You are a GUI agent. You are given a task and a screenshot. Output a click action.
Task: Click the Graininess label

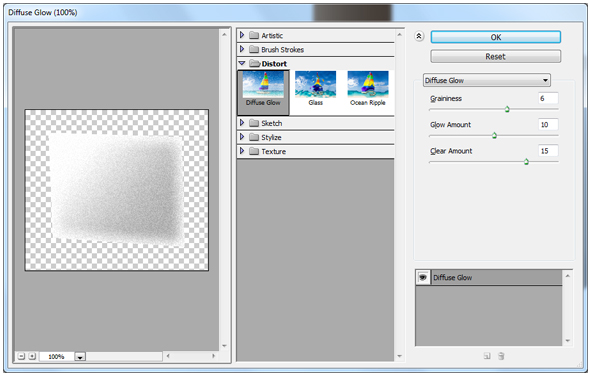(x=446, y=99)
